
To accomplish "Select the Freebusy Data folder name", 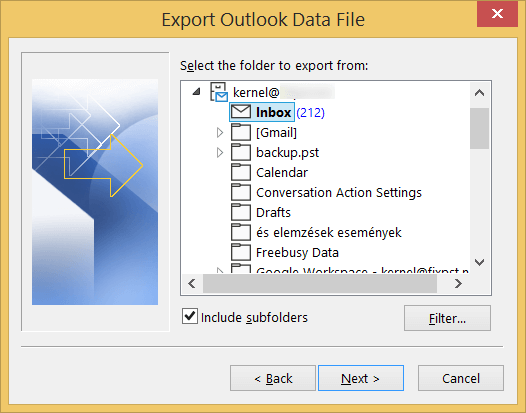I will [x=297, y=253].
